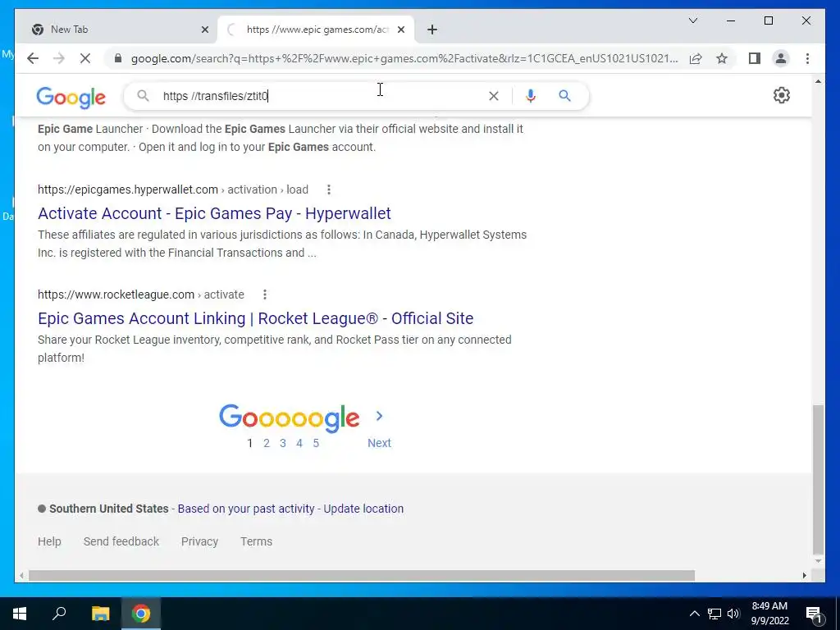Close the epic games search tab
The height and width of the screenshot is (630, 840).
tap(400, 30)
